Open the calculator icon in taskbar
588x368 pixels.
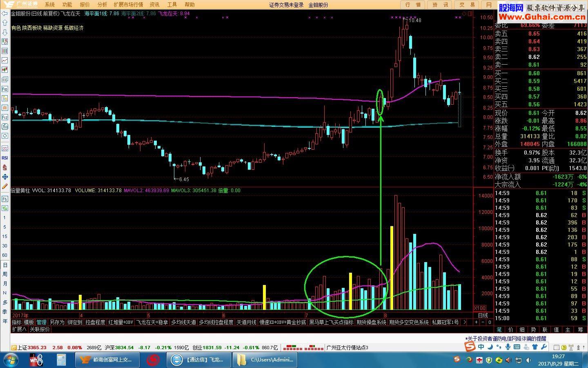click(61, 360)
